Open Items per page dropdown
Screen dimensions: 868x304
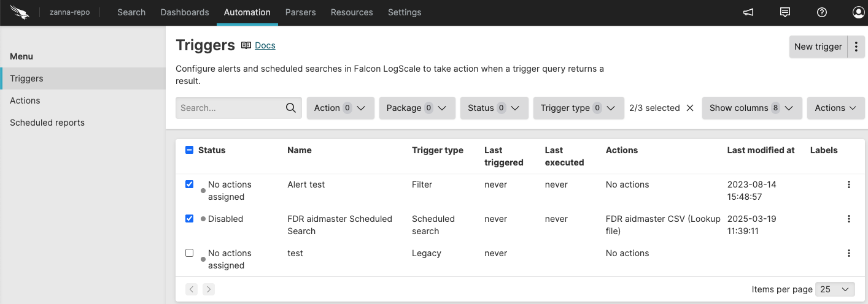(835, 289)
